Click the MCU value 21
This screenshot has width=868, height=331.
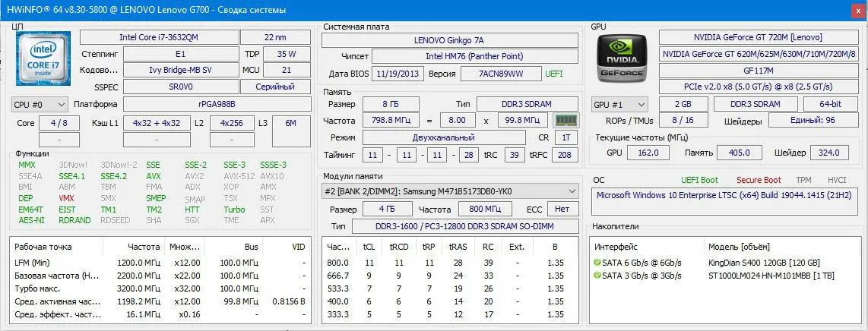[287, 70]
